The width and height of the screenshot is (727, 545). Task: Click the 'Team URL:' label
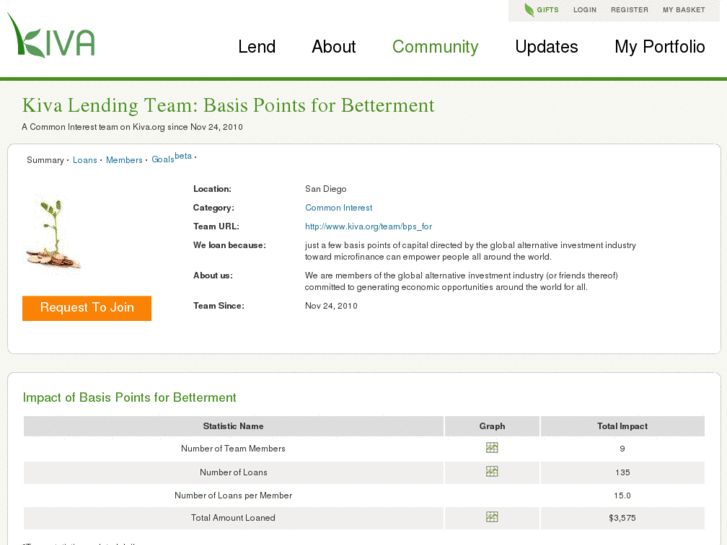point(216,226)
